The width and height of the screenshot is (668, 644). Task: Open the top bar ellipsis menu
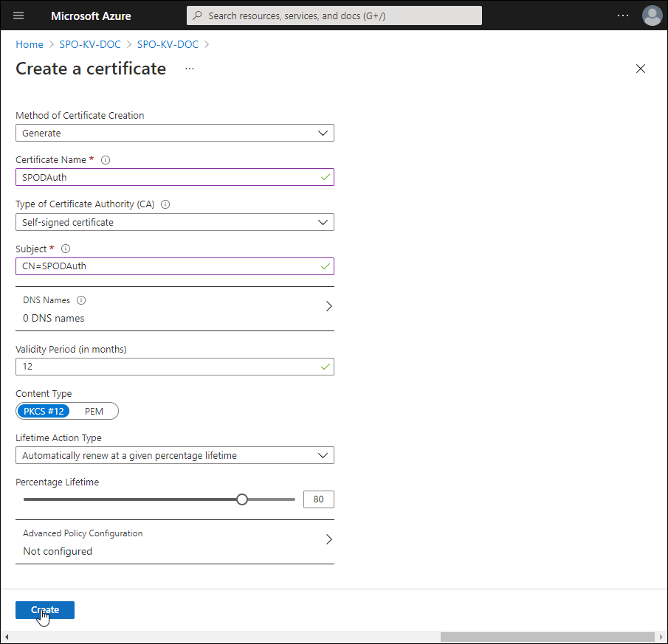623,15
